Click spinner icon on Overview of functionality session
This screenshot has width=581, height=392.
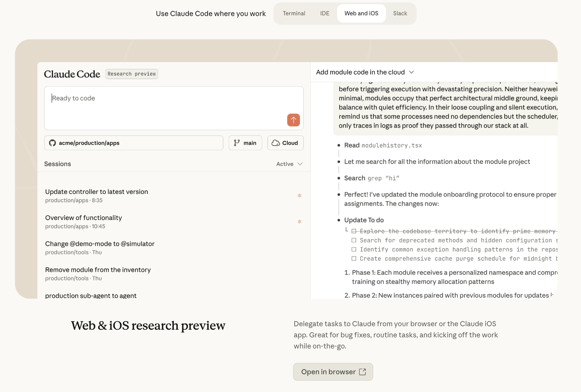click(300, 222)
